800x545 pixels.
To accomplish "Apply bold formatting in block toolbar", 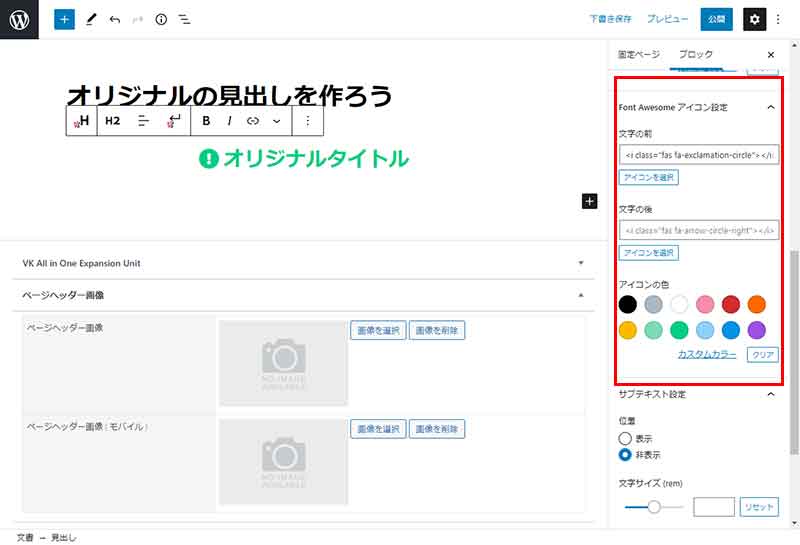I will pyautogui.click(x=206, y=121).
